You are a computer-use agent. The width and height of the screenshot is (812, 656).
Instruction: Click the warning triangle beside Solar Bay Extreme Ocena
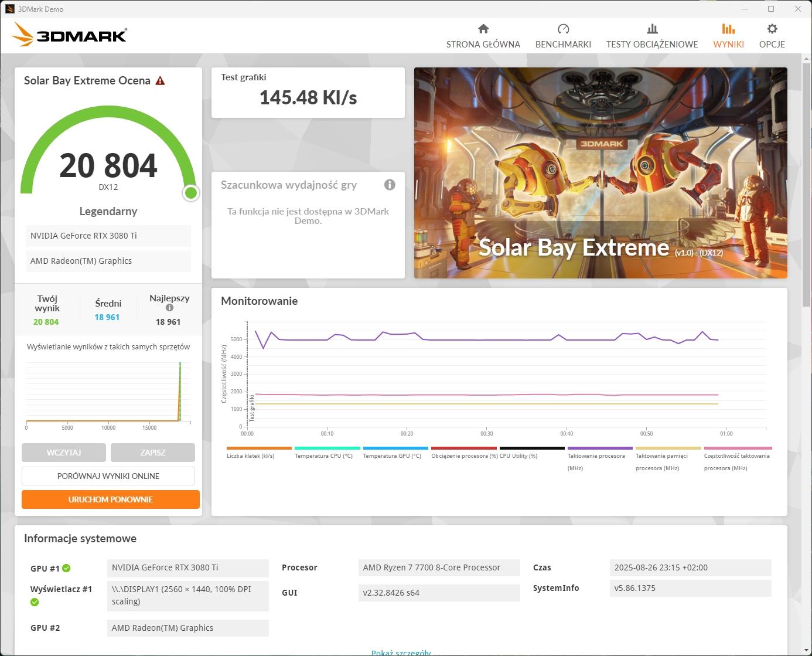point(160,81)
